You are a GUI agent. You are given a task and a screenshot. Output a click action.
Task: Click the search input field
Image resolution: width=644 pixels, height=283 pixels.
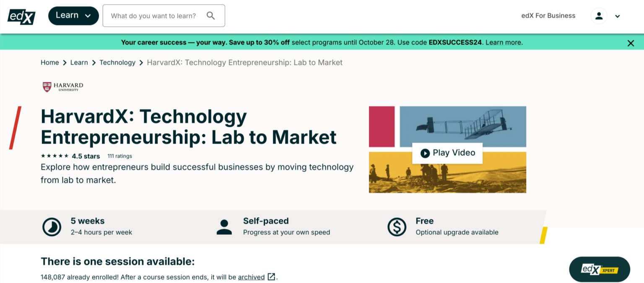pyautogui.click(x=155, y=15)
